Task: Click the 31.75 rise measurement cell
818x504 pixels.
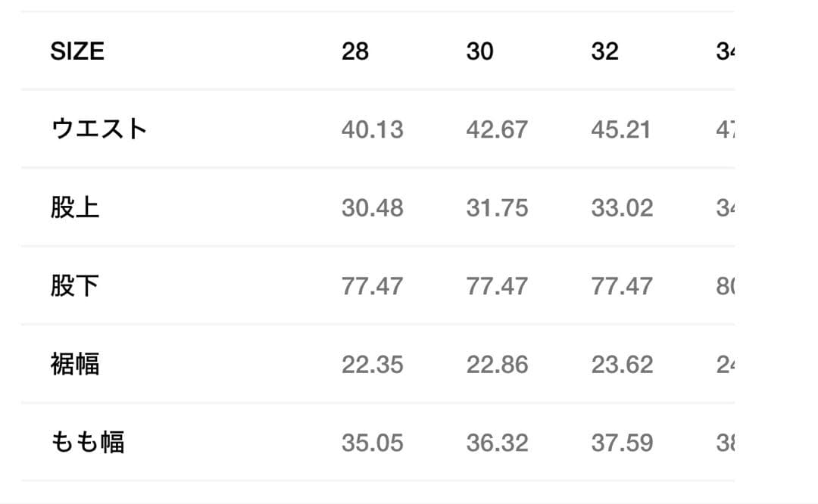Action: tap(497, 208)
